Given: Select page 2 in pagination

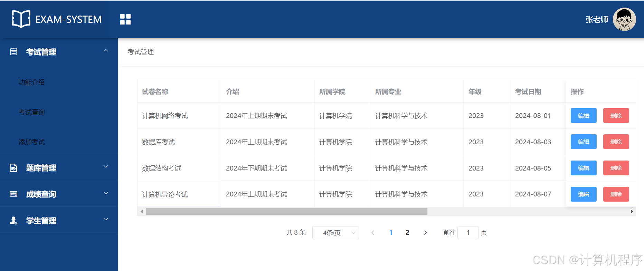Looking at the screenshot, I should (407, 233).
